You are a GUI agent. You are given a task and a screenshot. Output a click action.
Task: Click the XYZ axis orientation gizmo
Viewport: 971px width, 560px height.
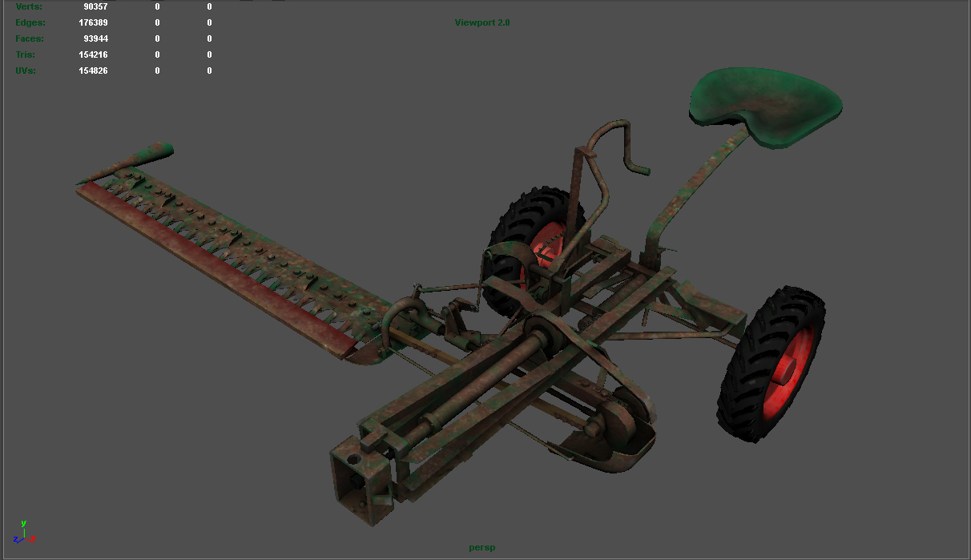[23, 533]
